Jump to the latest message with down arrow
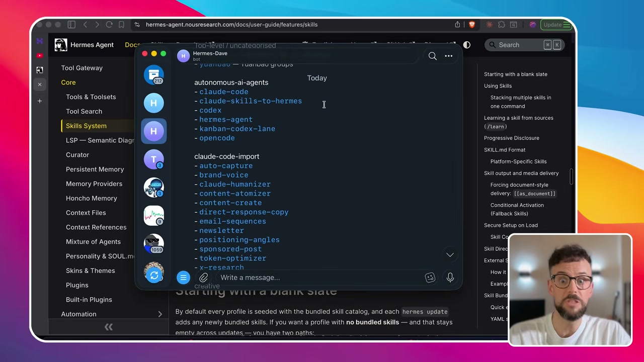The height and width of the screenshot is (362, 644). [450, 255]
